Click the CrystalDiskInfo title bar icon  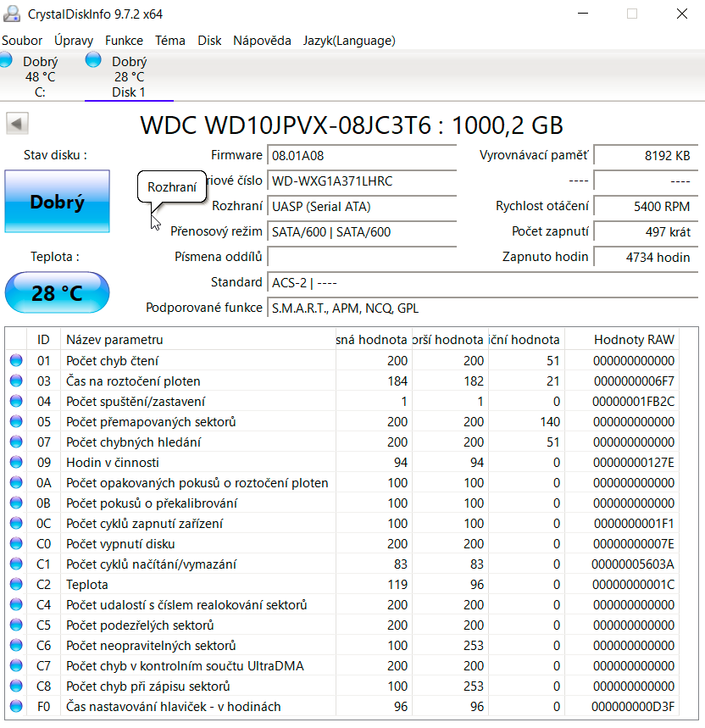[12, 14]
